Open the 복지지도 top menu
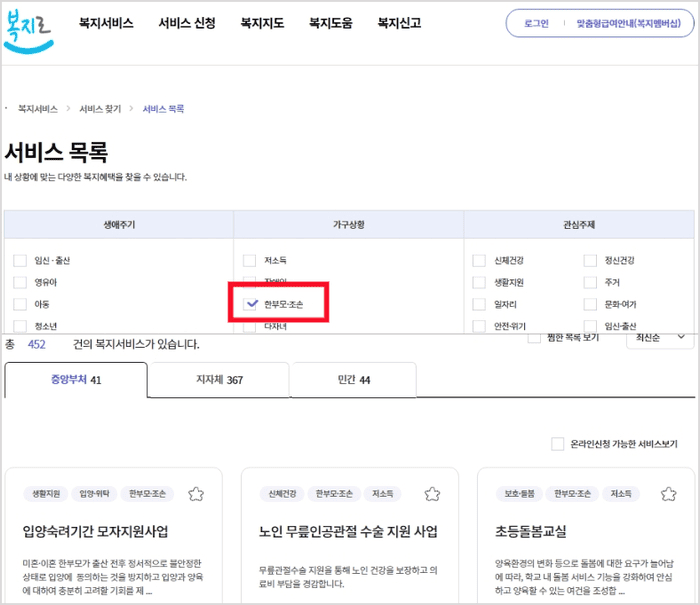Screen dimensions: 700x605 coord(262,23)
